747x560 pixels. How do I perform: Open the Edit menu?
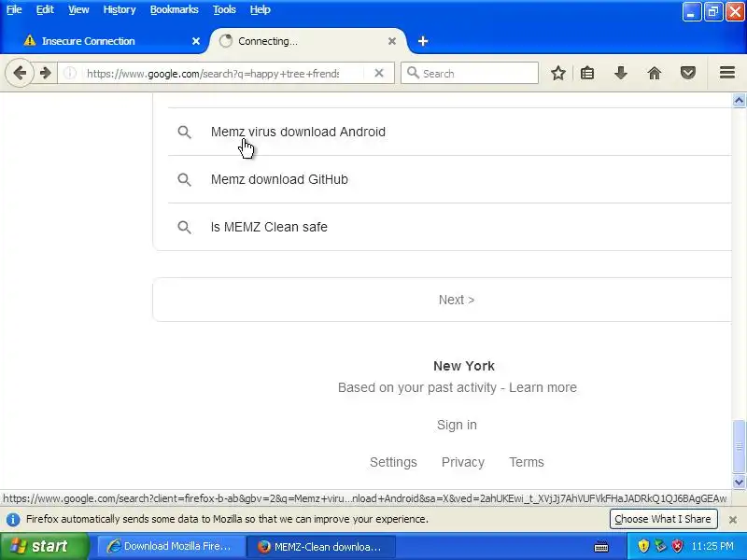click(x=45, y=9)
